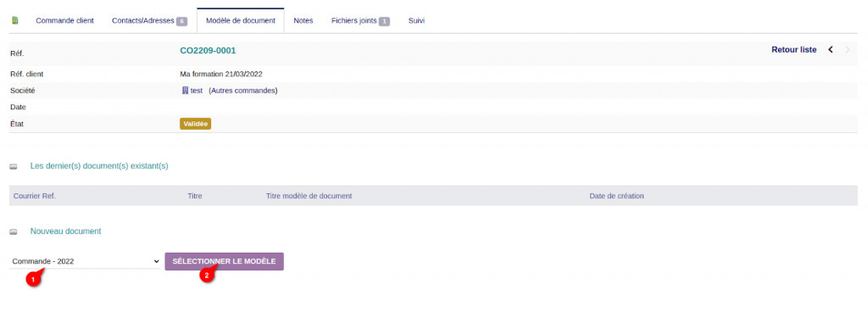Click the 6 badge on Contacts/Adresses
This screenshot has width=868, height=323.
pyautogui.click(x=181, y=21)
